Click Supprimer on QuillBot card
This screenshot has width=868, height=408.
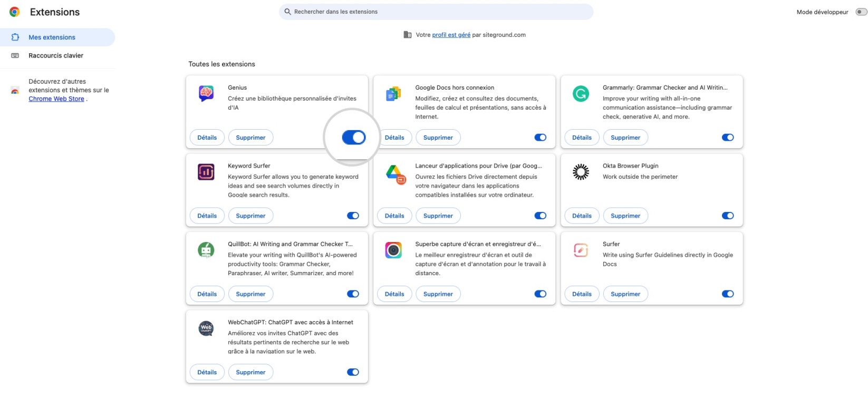(x=250, y=294)
